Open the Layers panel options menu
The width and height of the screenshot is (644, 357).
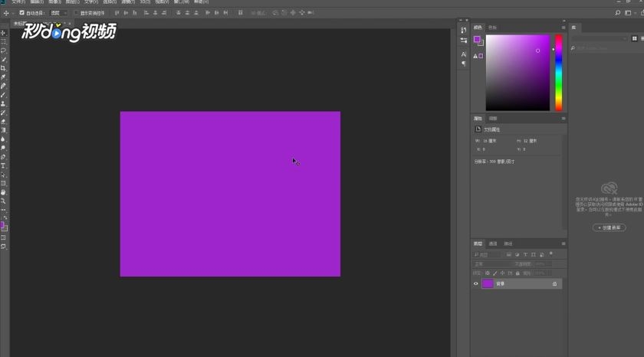563,244
